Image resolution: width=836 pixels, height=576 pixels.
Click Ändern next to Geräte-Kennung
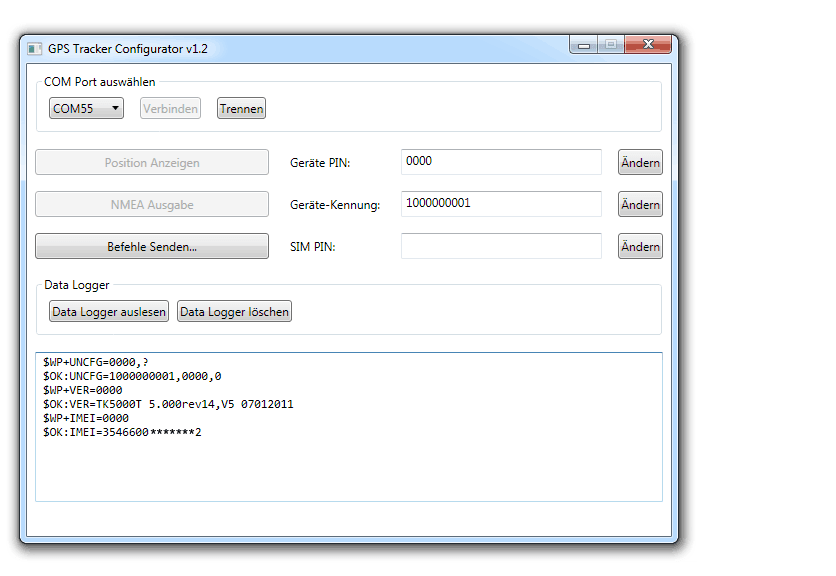[x=640, y=204]
